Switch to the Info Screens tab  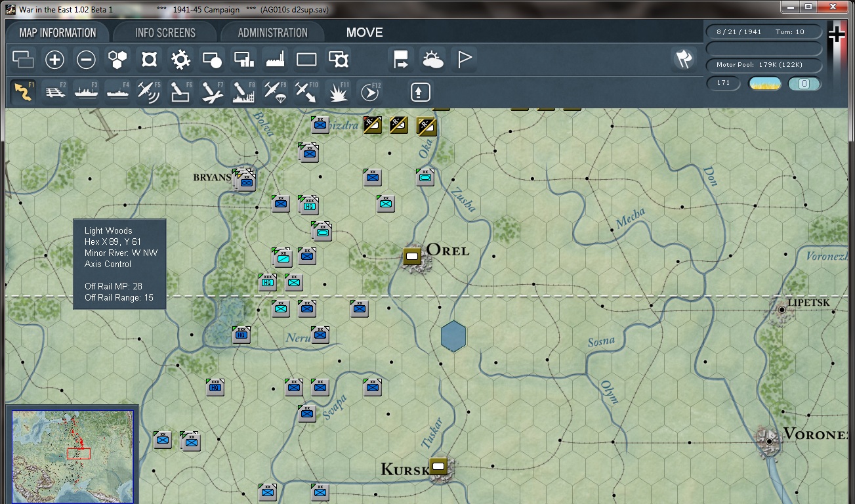(165, 33)
